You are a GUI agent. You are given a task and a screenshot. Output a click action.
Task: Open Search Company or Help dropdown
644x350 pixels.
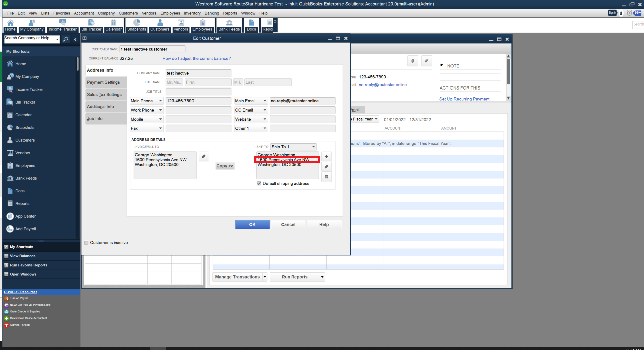pyautogui.click(x=57, y=40)
